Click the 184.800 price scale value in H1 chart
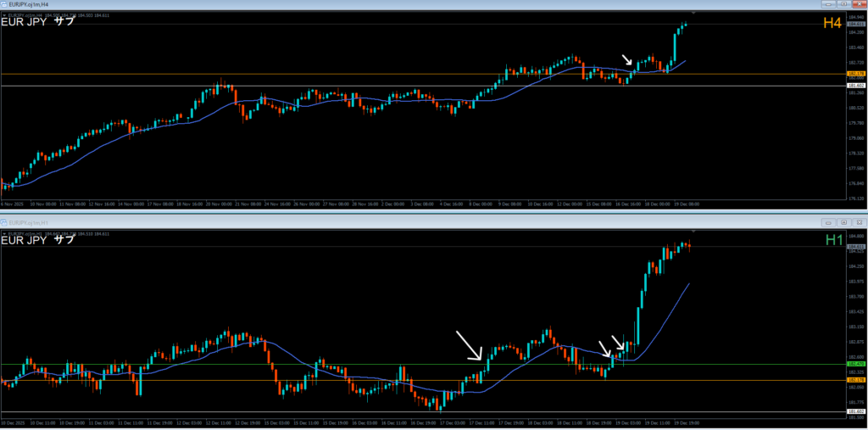868x430 pixels. pos(856,236)
